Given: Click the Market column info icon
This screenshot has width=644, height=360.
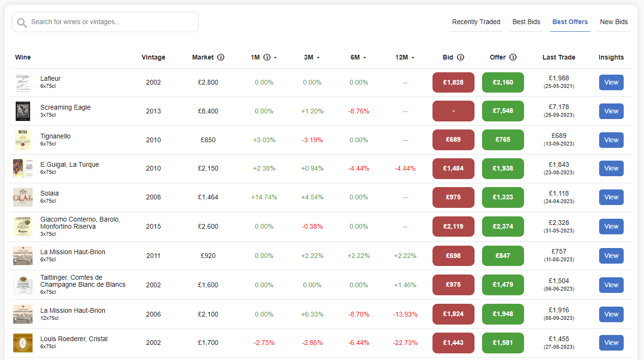Looking at the screenshot, I should point(220,57).
